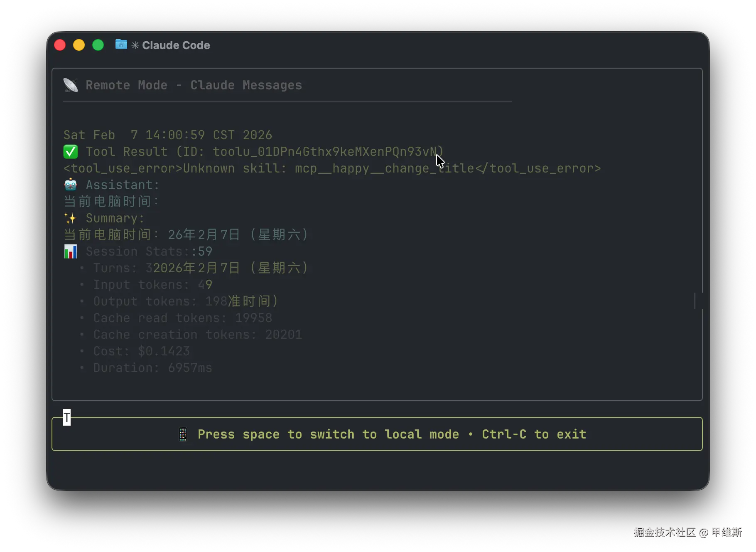This screenshot has width=756, height=552.
Task: Click 'Cost: $0.1423'
Action: point(142,351)
